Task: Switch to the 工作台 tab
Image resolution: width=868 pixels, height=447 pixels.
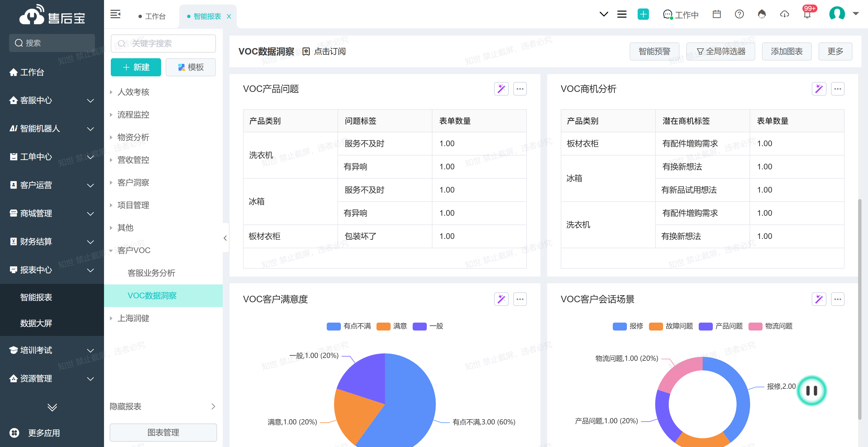Action: pyautogui.click(x=152, y=16)
